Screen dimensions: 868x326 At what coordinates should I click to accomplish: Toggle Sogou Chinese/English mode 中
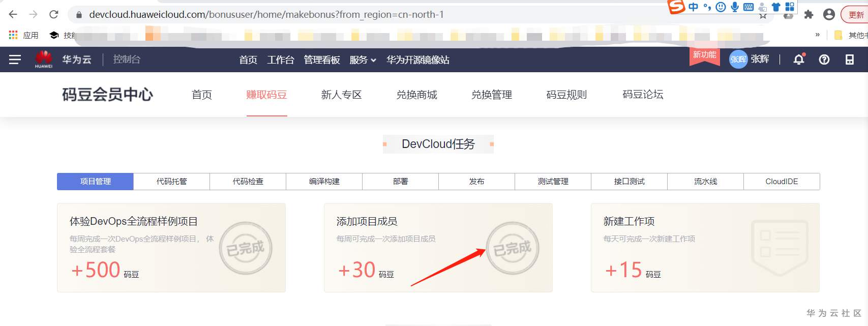[693, 7]
